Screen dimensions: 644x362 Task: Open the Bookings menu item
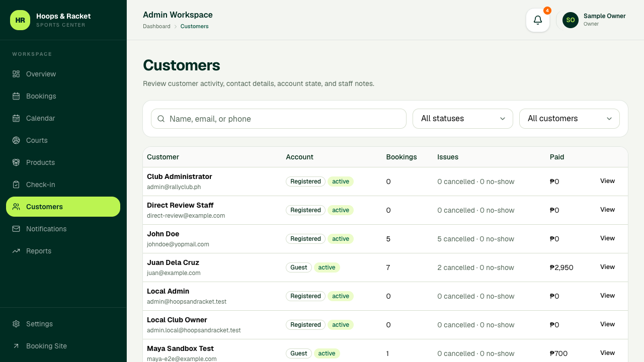point(63,96)
